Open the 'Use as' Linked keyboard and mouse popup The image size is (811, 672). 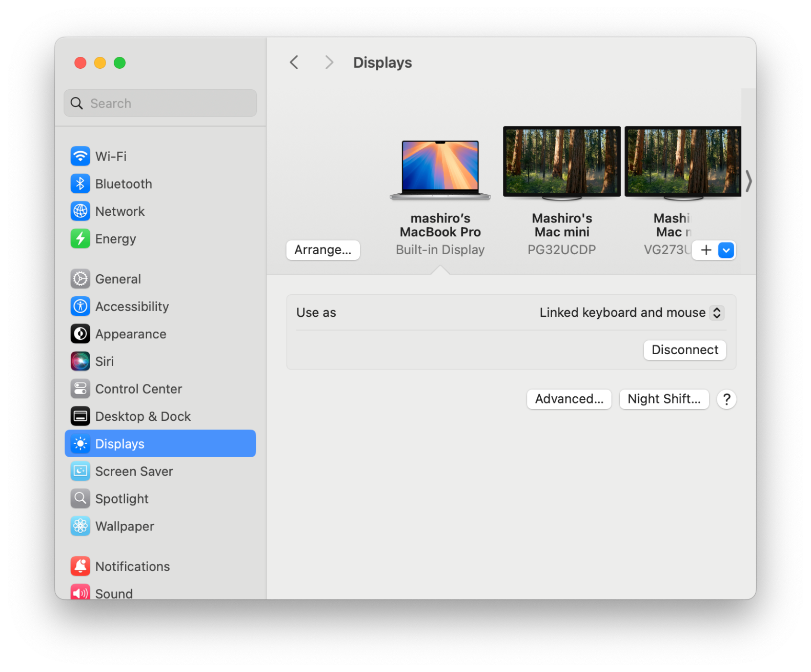coord(632,313)
